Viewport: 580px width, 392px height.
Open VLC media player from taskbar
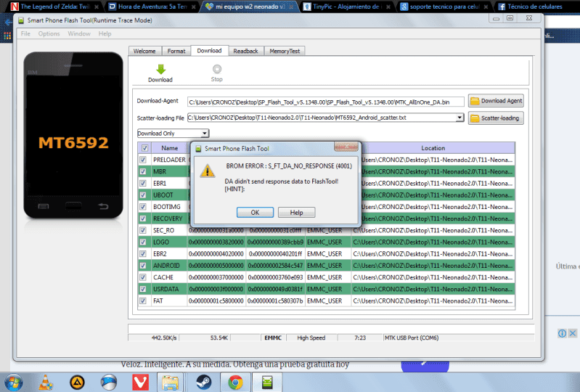[46, 383]
